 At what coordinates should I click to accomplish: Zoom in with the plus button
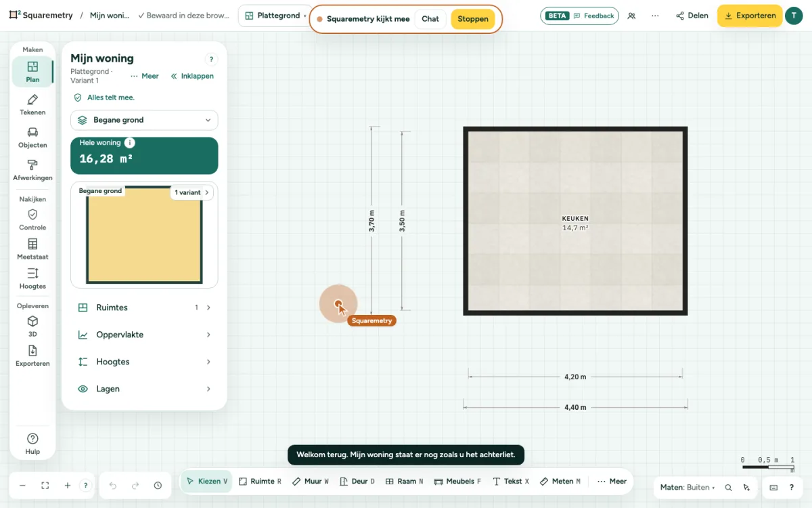coord(68,486)
